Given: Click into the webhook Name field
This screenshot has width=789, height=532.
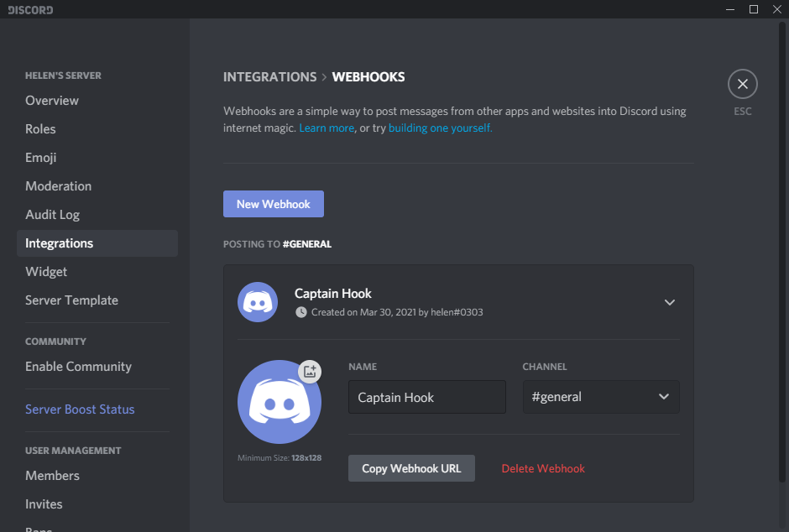Looking at the screenshot, I should pyautogui.click(x=426, y=397).
